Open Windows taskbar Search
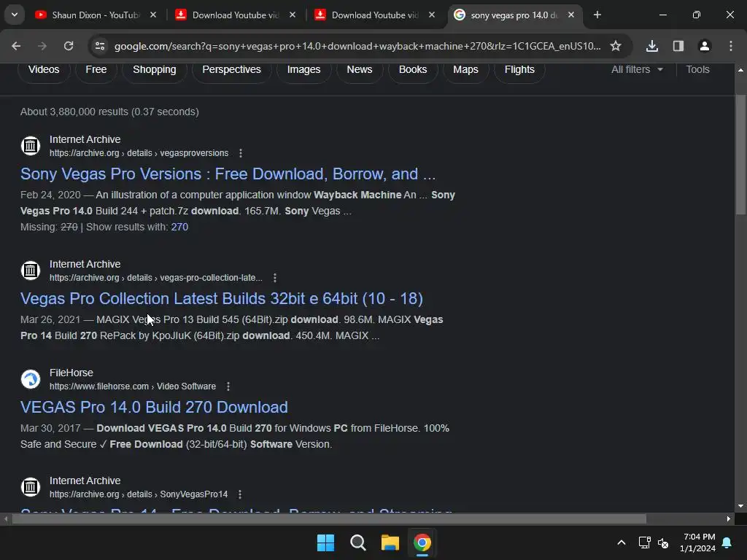 click(x=357, y=542)
